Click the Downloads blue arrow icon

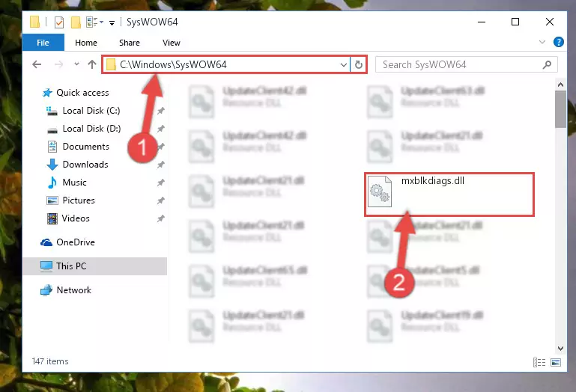(x=52, y=165)
